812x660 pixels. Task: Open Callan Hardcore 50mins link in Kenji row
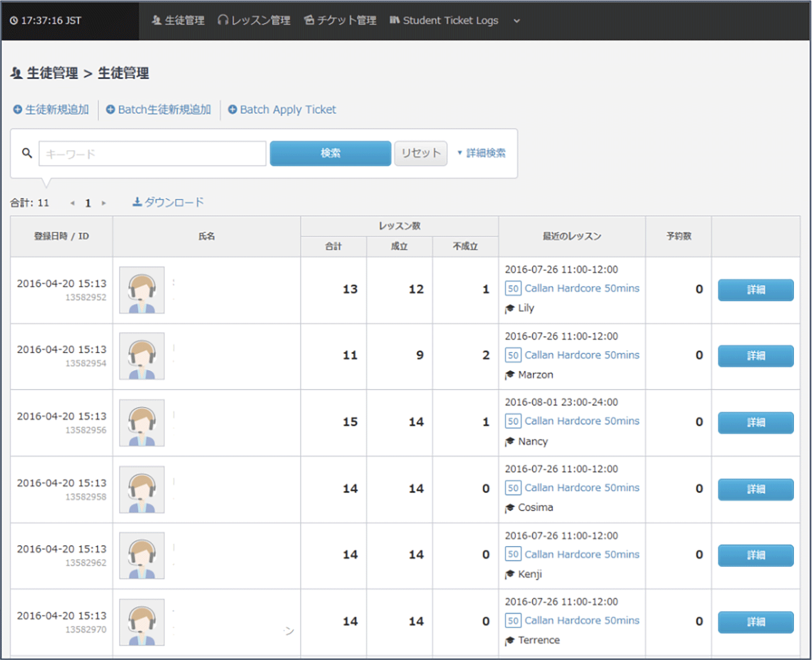(x=582, y=554)
